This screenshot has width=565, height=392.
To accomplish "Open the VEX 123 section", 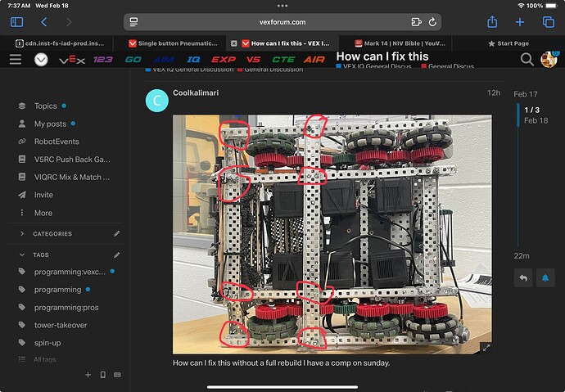I will (103, 60).
